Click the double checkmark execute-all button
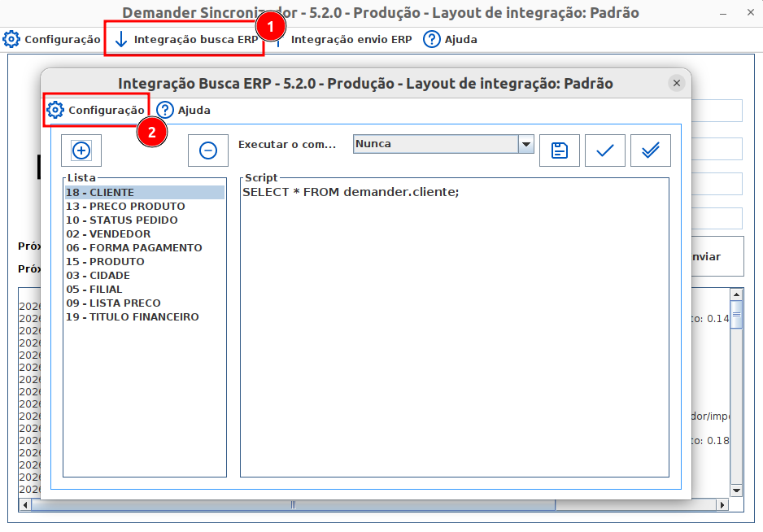 [651, 150]
